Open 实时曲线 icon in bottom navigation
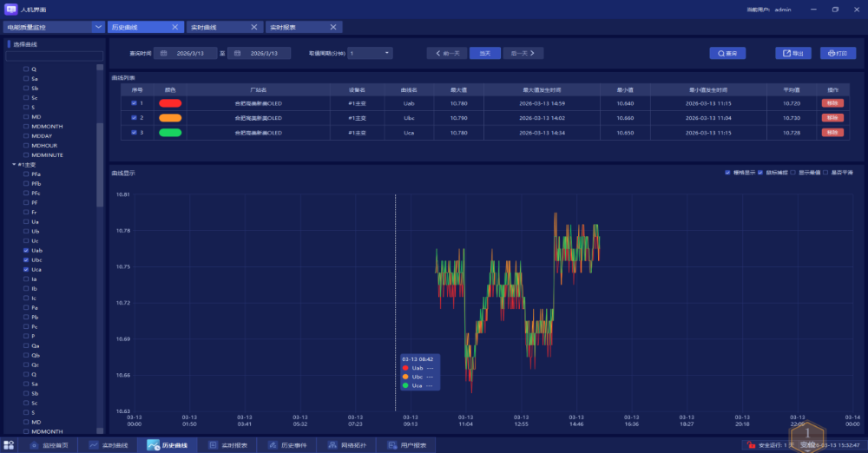Screen dimensions: 868x453 point(94,445)
